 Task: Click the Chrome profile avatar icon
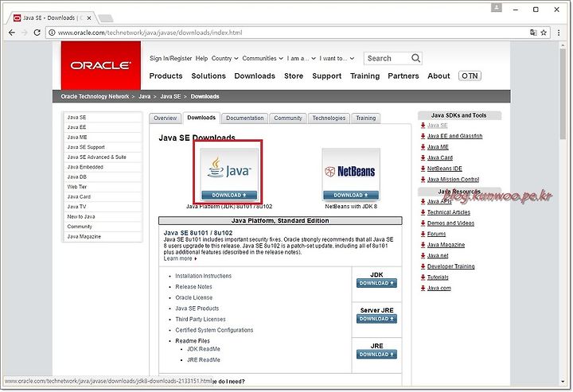tap(497, 7)
